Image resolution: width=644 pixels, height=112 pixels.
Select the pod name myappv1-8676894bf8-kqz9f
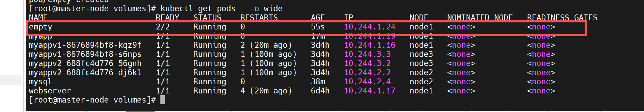point(85,45)
